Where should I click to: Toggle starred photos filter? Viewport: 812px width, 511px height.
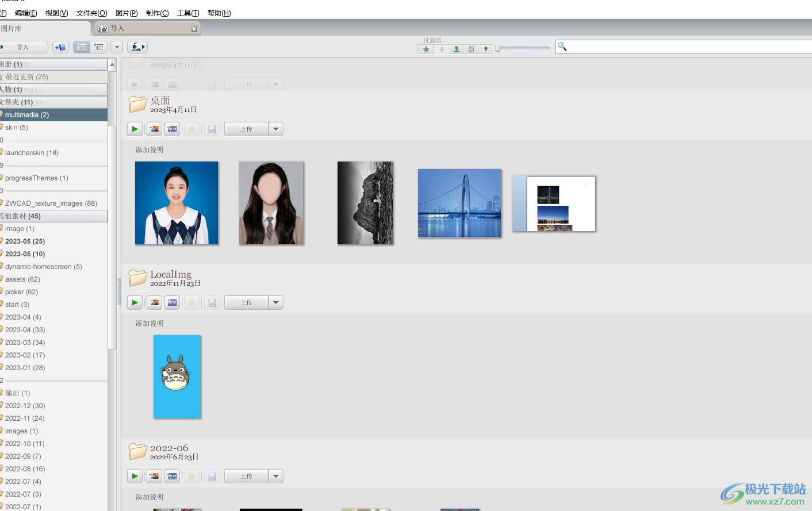click(x=426, y=49)
